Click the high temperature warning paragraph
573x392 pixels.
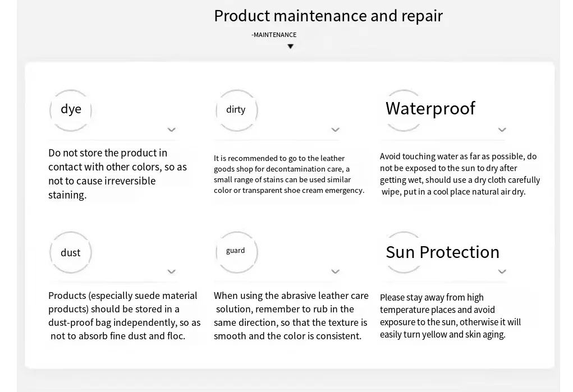(450, 316)
